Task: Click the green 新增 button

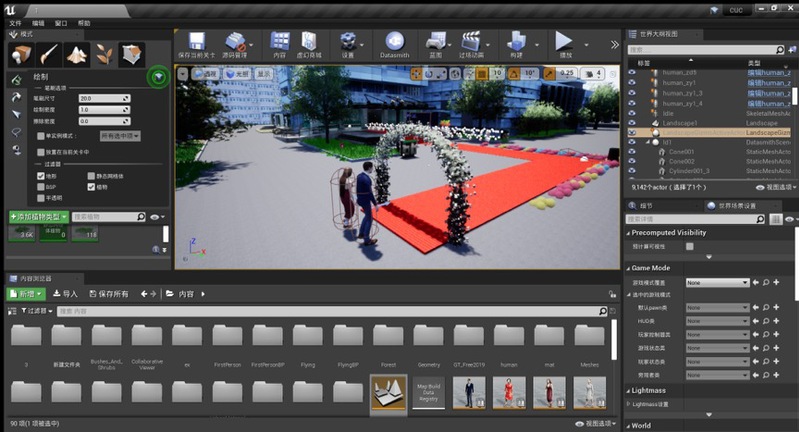Action: (x=26, y=294)
